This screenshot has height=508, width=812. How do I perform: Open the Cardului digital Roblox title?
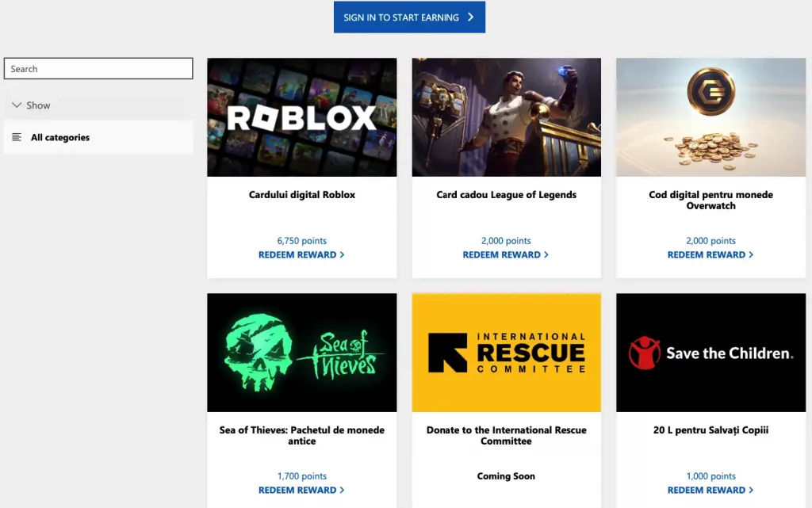tap(301, 195)
